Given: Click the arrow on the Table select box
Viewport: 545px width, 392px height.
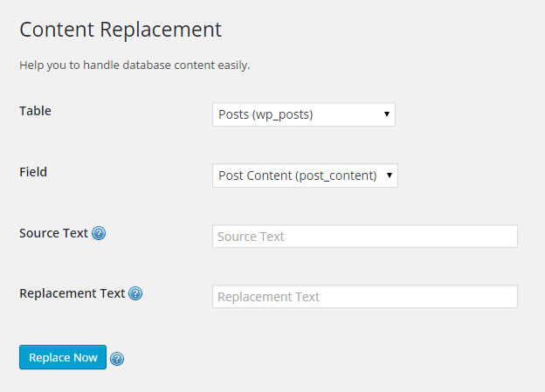Looking at the screenshot, I should (x=387, y=114).
